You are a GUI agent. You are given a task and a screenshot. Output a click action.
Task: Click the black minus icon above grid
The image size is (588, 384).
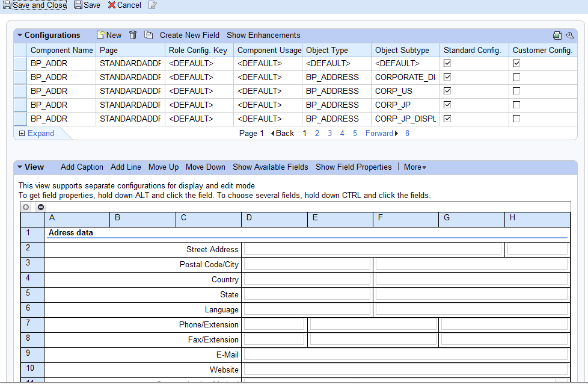coord(41,207)
